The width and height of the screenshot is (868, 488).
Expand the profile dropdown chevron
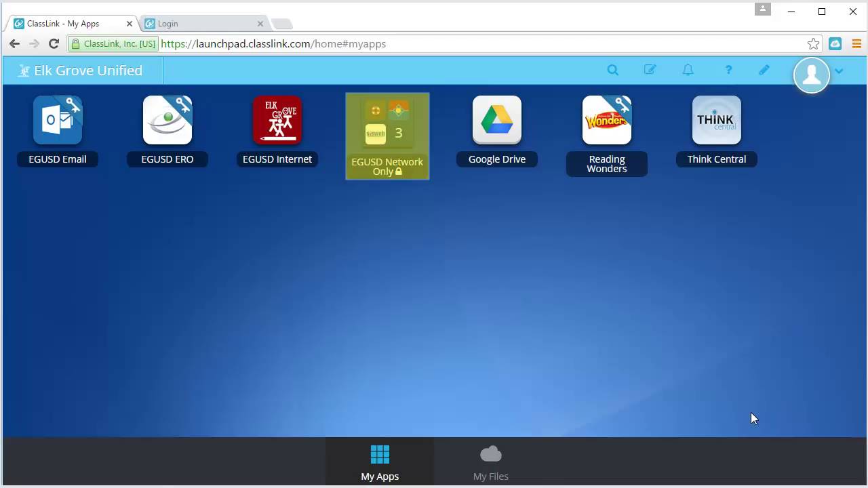pos(839,70)
